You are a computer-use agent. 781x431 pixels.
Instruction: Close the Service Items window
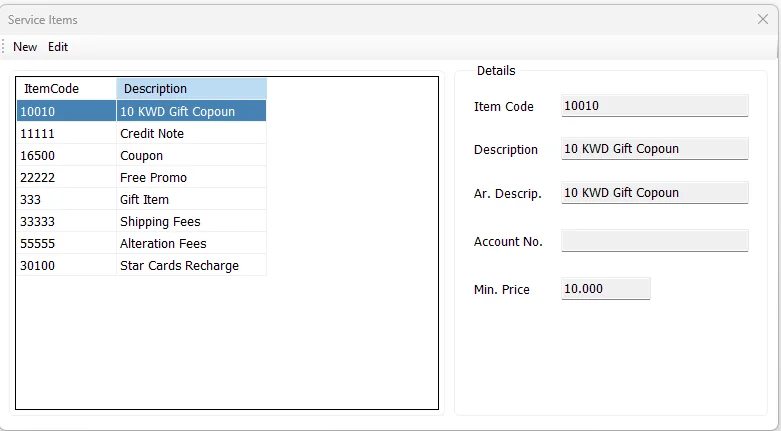763,19
